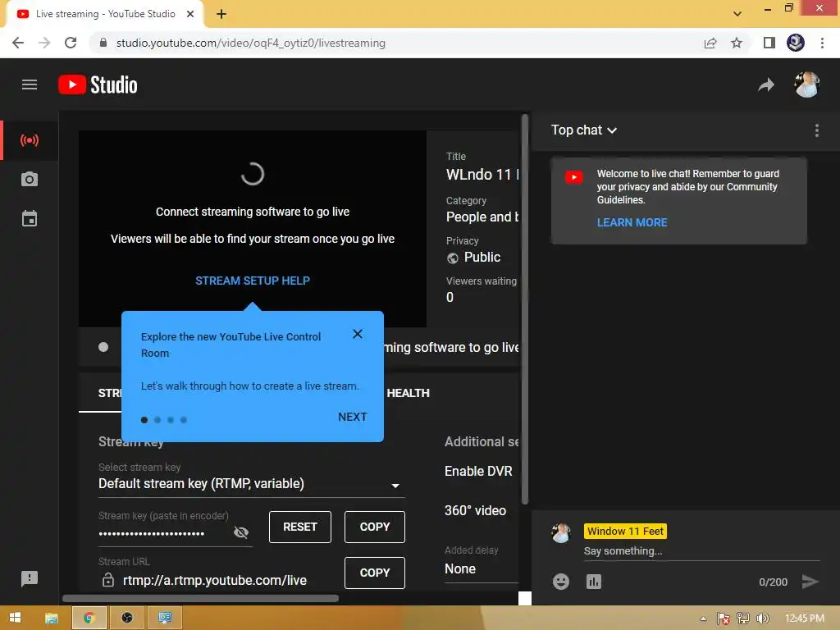Screen dimensions: 840x630
Task: Open the hamburger menu in Studio header
Action: (30, 84)
